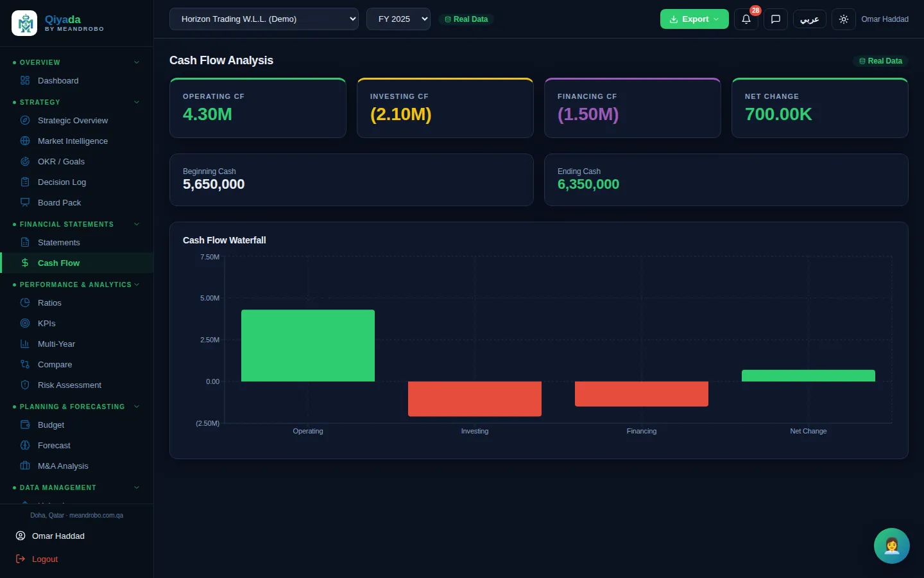Viewport: 924px width, 578px height.
Task: Click the Qiyada logo icon
Action: point(24,24)
